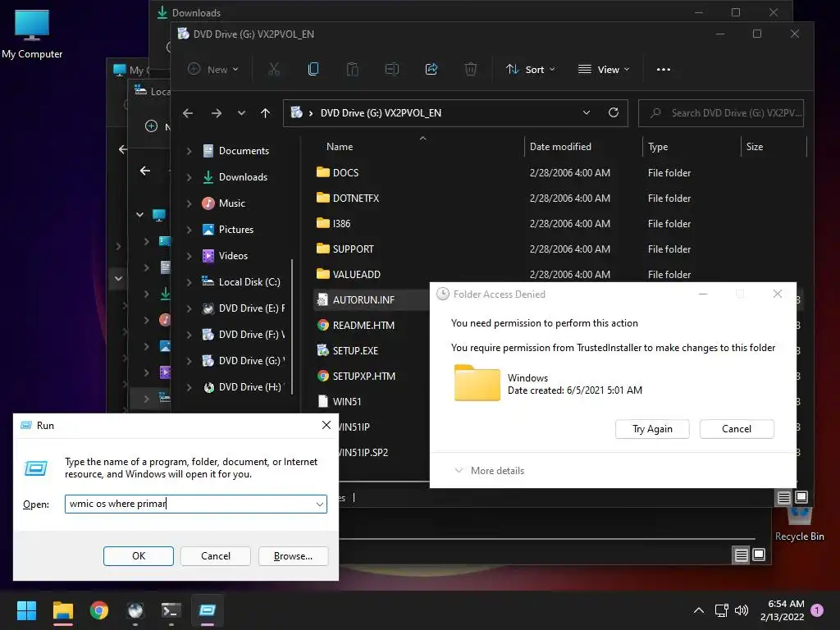840x630 pixels.
Task: Select the VALUEADD folder
Action: (356, 274)
